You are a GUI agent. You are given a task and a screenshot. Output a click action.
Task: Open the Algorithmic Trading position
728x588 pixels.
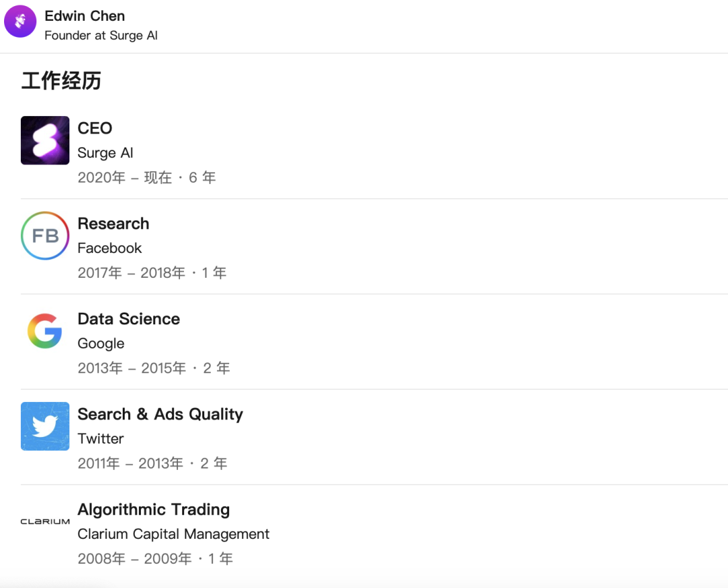[x=154, y=509]
